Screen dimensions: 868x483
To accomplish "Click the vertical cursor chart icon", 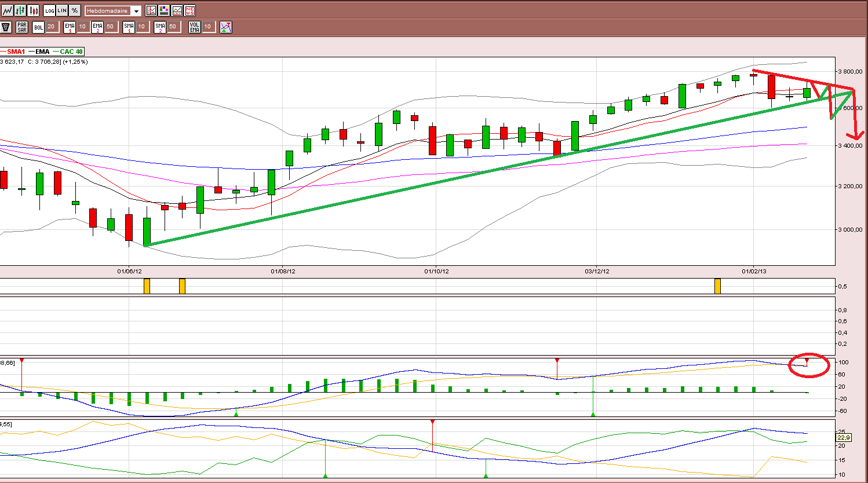I will click(x=151, y=10).
